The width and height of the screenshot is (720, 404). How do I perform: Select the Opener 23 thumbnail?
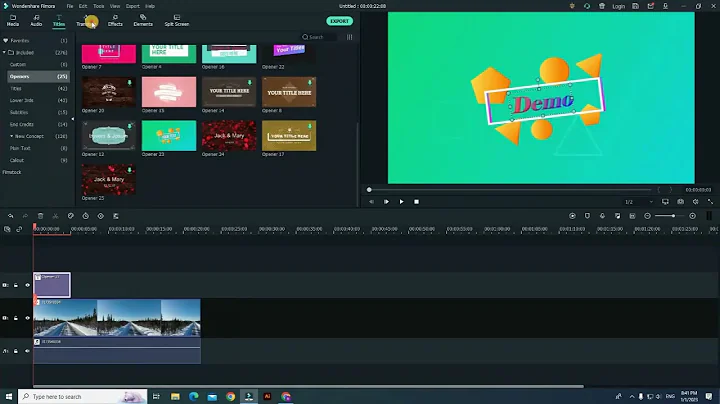click(x=169, y=135)
